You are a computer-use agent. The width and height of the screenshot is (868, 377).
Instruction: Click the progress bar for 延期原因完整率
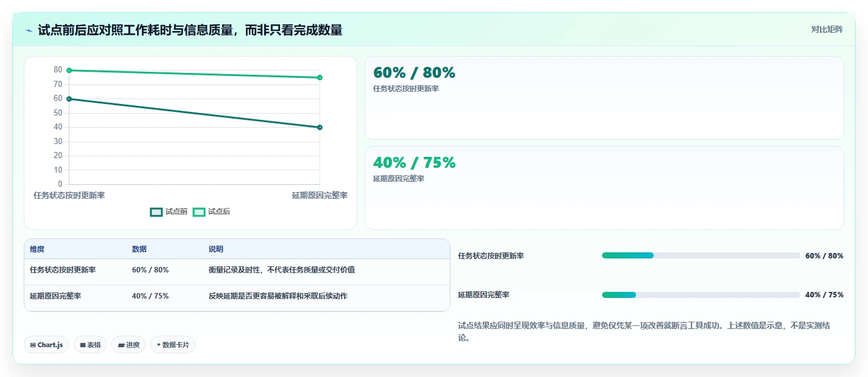701,295
